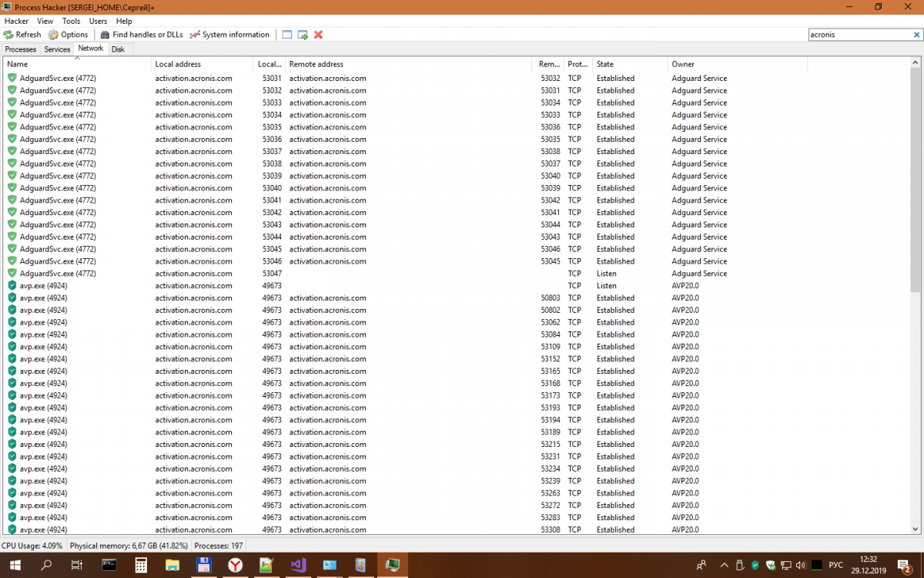Click the vertical scrollbar thumb
This screenshot has width=924, height=578.
click(x=916, y=178)
